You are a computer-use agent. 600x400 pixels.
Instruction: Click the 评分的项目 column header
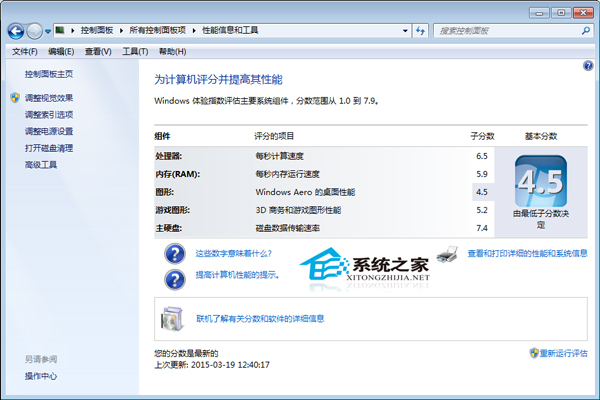(274, 136)
